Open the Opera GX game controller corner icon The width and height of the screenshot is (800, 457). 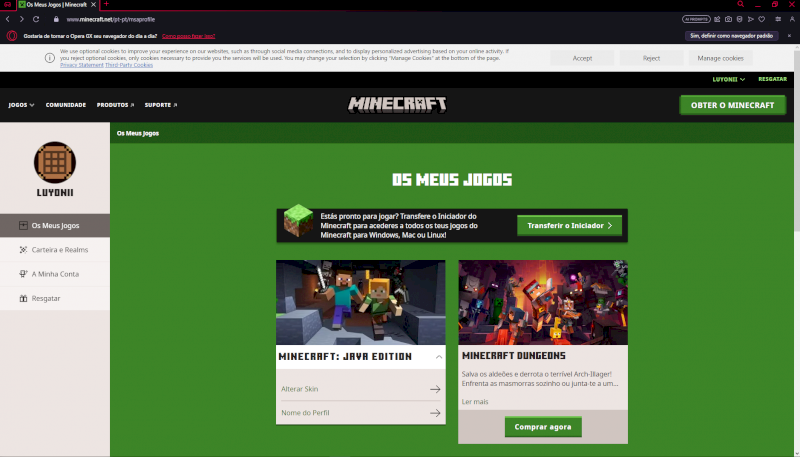point(7,4)
